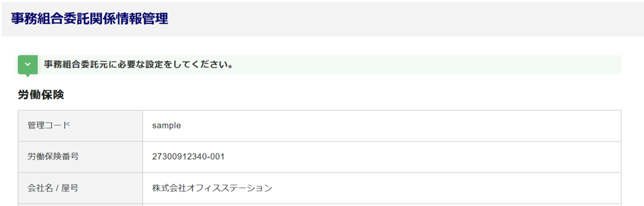Click empty gray header bar right of title
This screenshot has height=206, width=644.
[403, 19]
